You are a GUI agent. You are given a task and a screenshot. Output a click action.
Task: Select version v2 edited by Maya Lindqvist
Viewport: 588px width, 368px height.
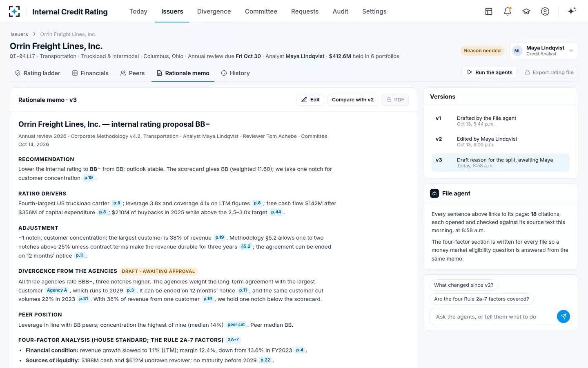click(500, 142)
